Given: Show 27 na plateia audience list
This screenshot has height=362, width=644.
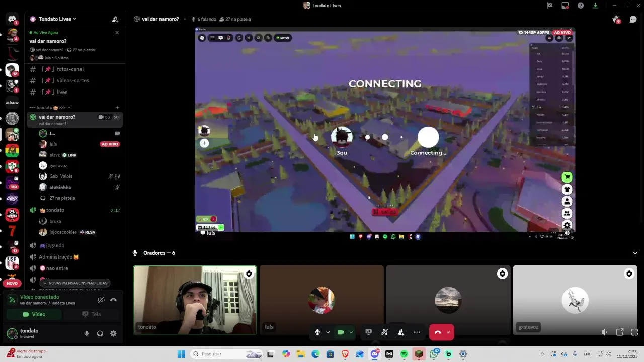Looking at the screenshot, I should point(62,198).
